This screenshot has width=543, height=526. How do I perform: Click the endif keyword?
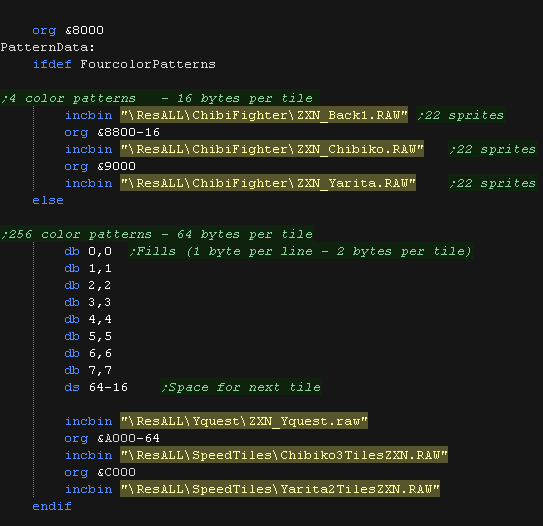(52, 506)
